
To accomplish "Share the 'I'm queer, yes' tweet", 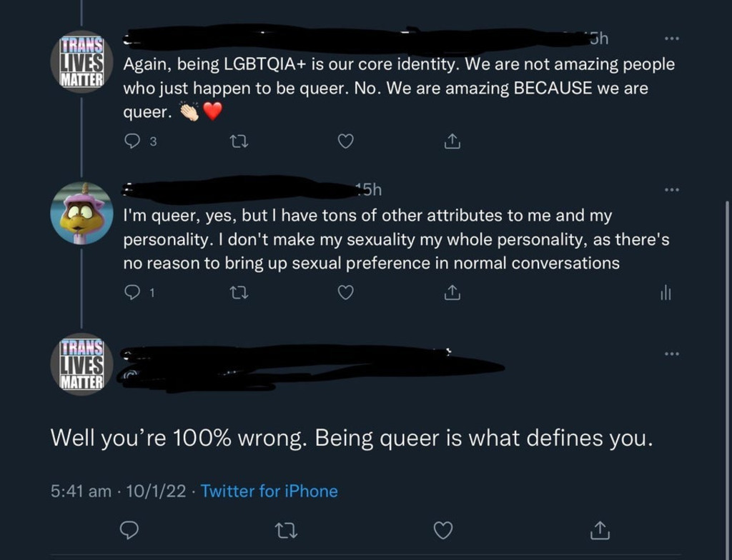I will [452, 292].
